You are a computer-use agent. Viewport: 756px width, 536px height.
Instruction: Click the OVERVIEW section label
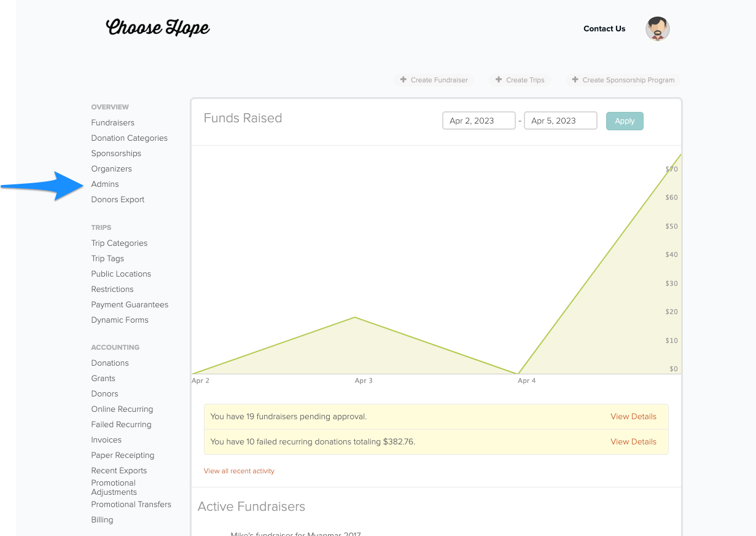pos(110,107)
